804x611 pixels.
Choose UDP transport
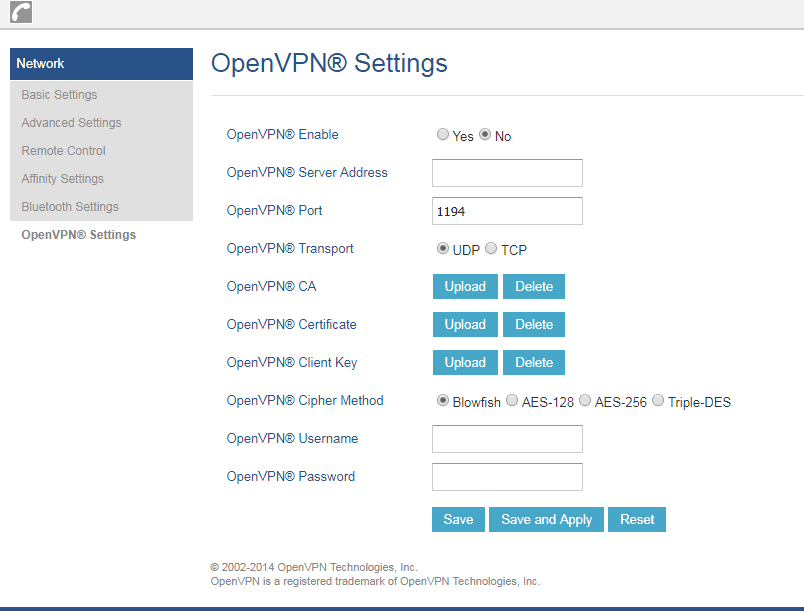click(443, 248)
